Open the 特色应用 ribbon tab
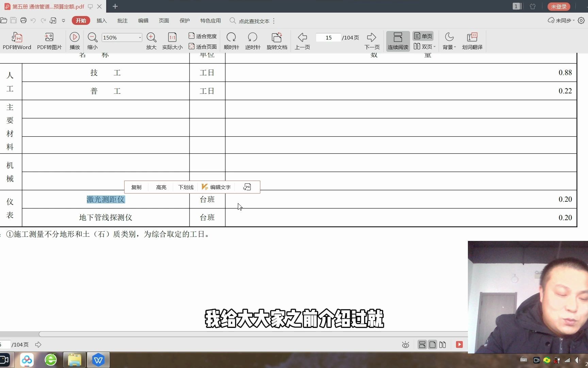Screen dimensions: 588x368 pyautogui.click(x=211, y=20)
